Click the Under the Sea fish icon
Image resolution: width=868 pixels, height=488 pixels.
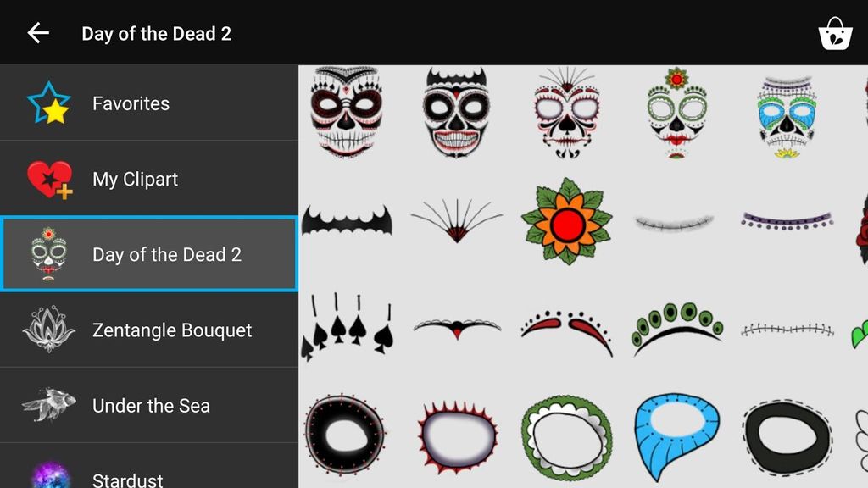[x=48, y=404]
